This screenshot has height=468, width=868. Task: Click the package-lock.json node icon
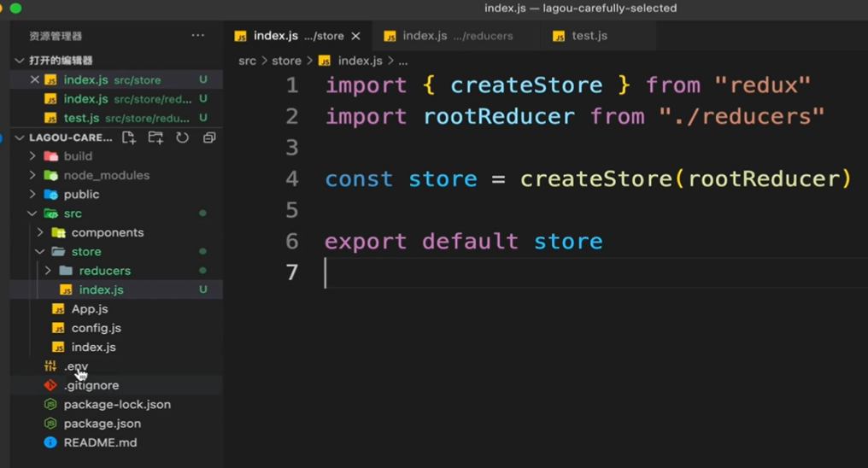[50, 405]
